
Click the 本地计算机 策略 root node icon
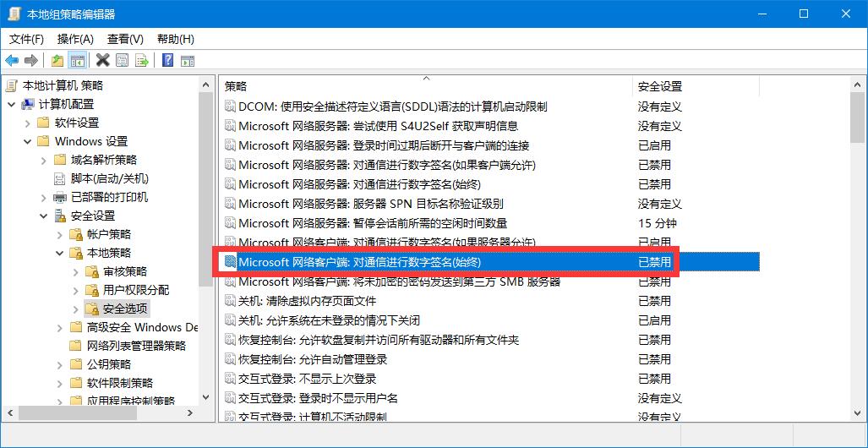12,86
